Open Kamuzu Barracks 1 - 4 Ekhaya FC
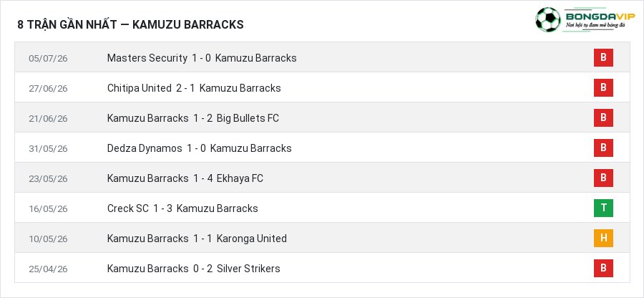The width and height of the screenshot is (644, 298). 185,178
